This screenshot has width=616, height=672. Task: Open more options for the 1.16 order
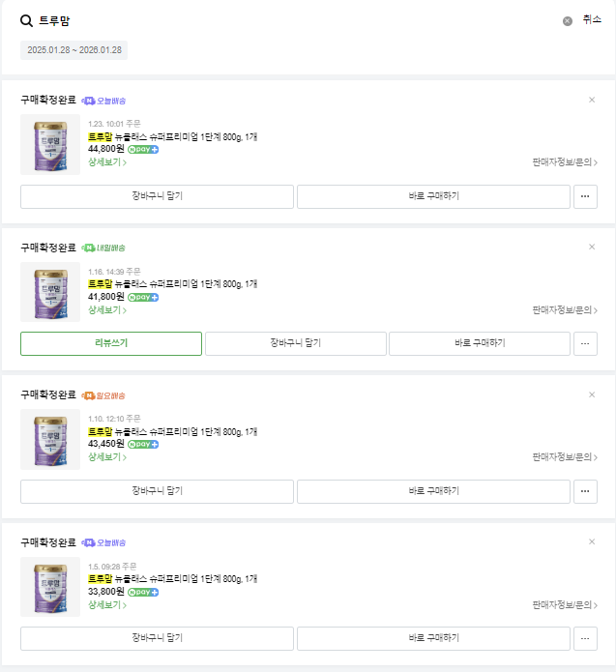click(x=585, y=343)
